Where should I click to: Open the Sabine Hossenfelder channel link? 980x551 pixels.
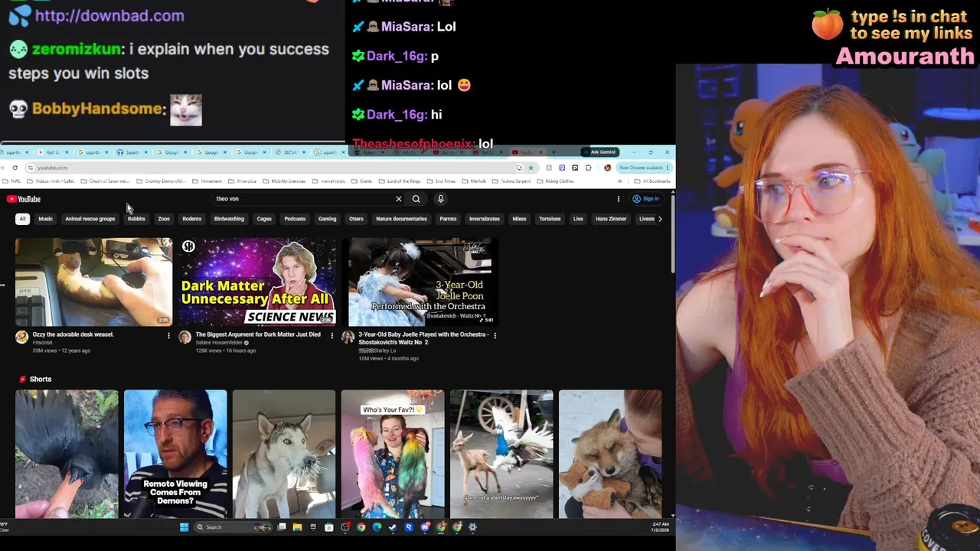(219, 343)
